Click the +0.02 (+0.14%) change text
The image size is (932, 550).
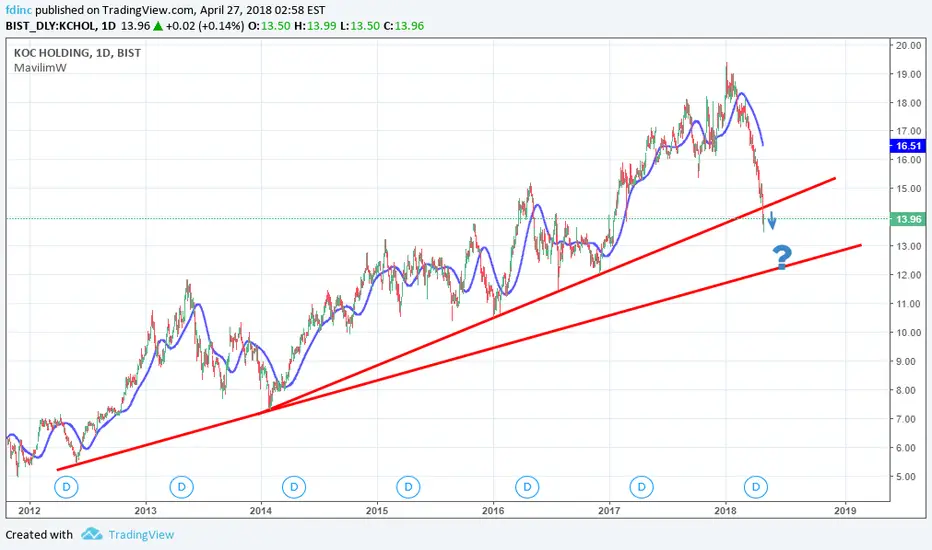click(x=204, y=26)
